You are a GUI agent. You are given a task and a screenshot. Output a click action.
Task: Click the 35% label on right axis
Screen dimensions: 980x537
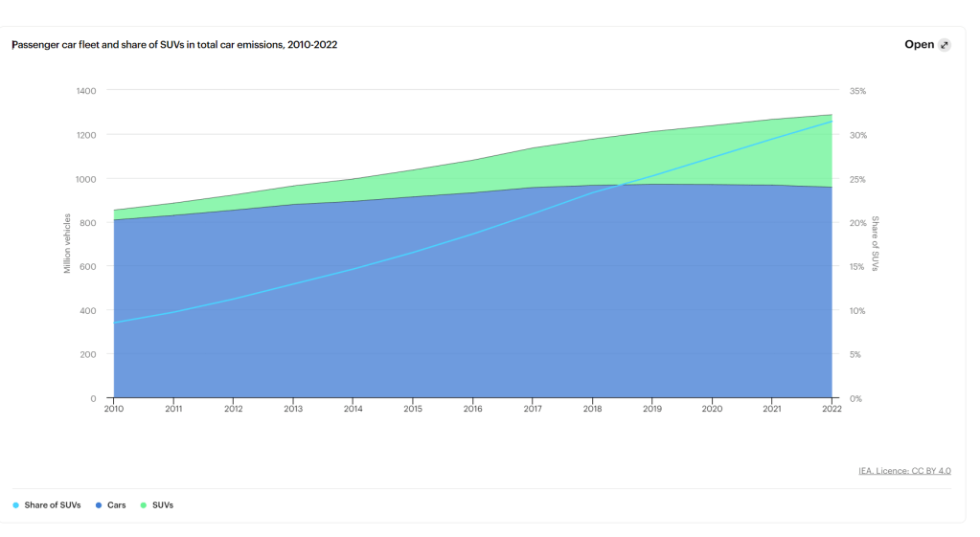(x=857, y=91)
